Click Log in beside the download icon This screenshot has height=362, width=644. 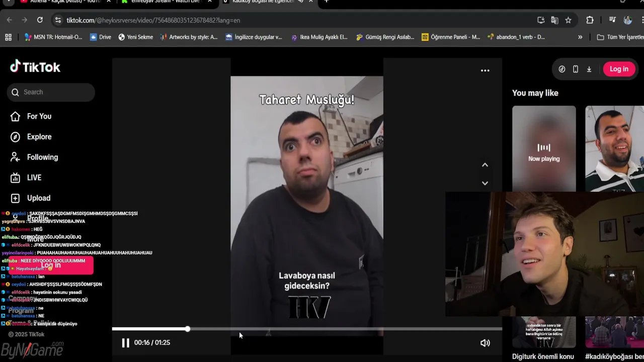click(x=619, y=69)
